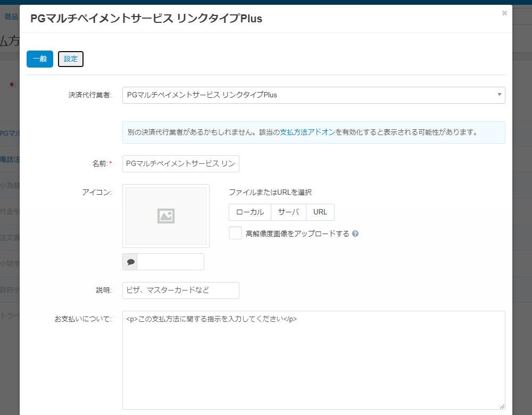532x415 pixels.
Task: Click the help question mark icon
Action: (355, 234)
